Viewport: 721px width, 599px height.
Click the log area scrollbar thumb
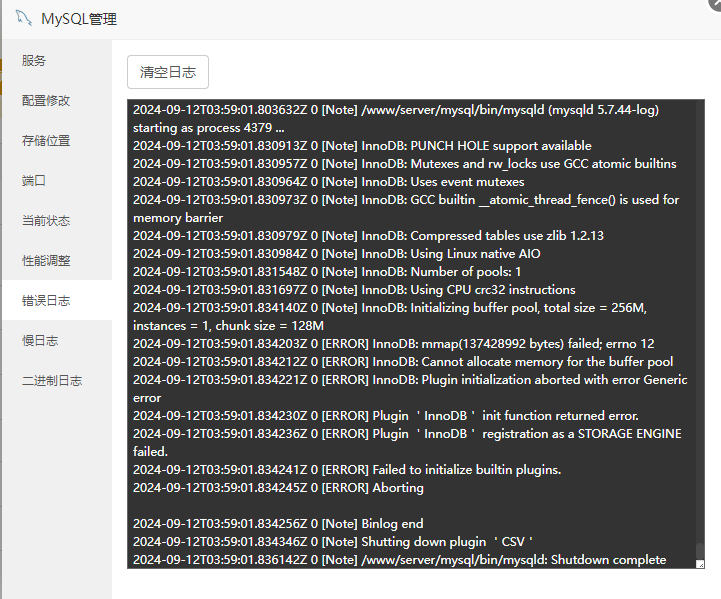pos(700,551)
